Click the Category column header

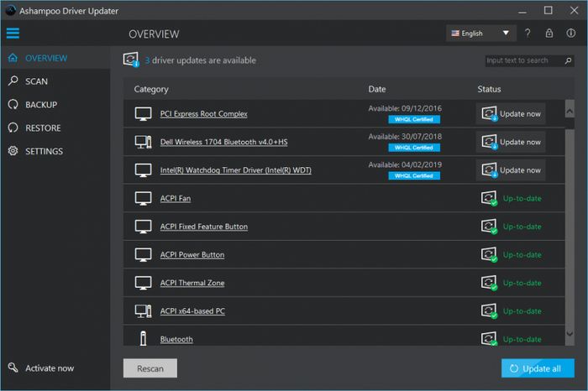coord(151,89)
